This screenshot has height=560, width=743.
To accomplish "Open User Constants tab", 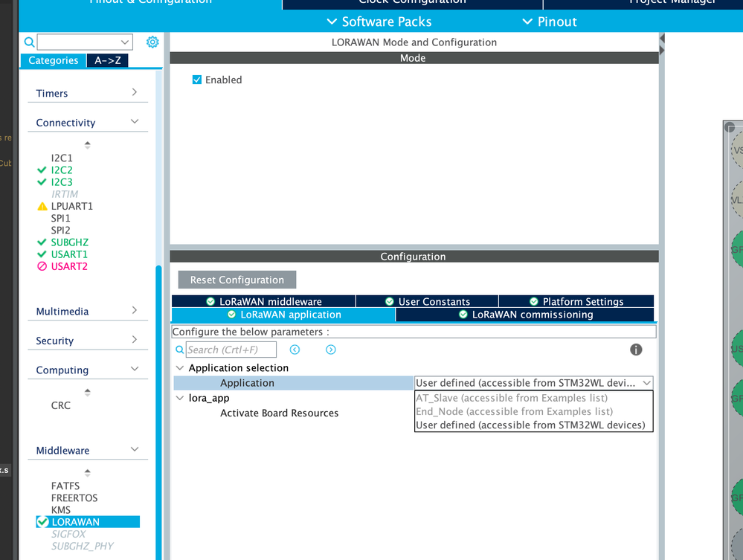I will (x=428, y=301).
